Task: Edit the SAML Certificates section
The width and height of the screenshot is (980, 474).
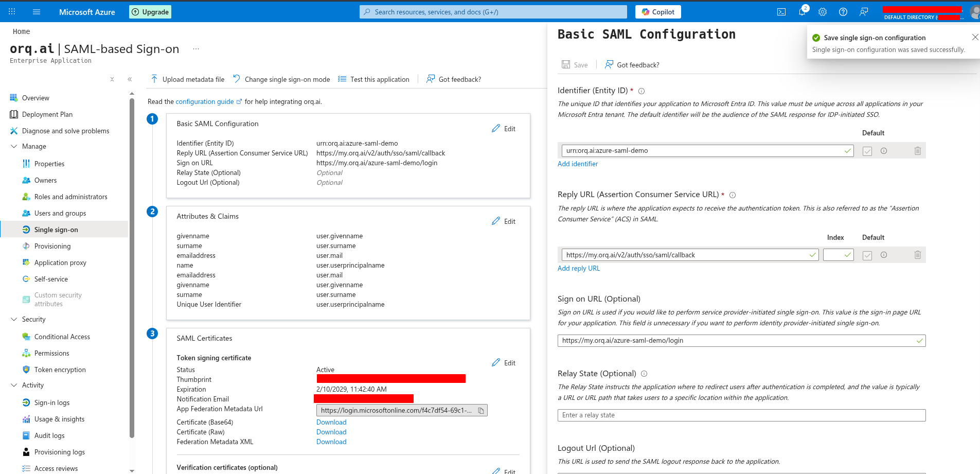Action: click(x=504, y=362)
